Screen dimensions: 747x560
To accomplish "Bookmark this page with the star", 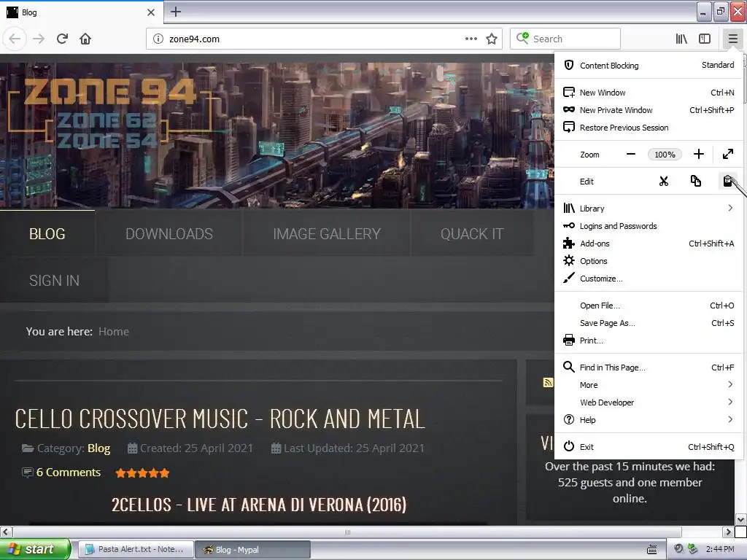I will coord(492,39).
